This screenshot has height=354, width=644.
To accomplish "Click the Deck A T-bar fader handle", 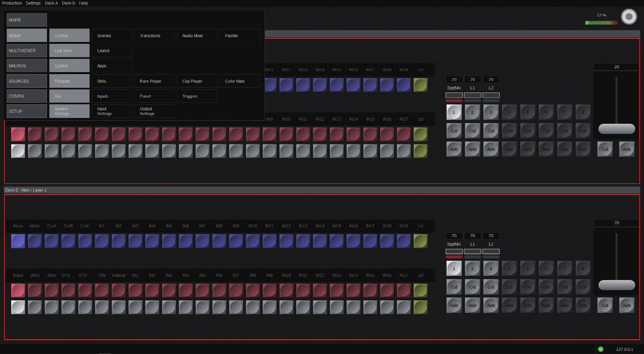I will pos(616,129).
